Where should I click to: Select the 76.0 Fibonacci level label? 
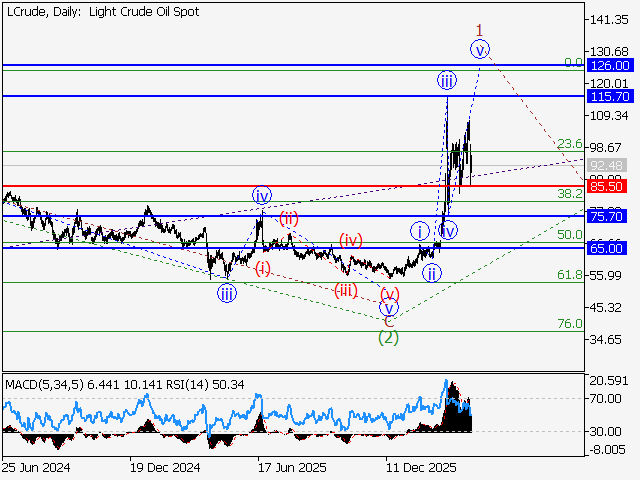tap(570, 324)
